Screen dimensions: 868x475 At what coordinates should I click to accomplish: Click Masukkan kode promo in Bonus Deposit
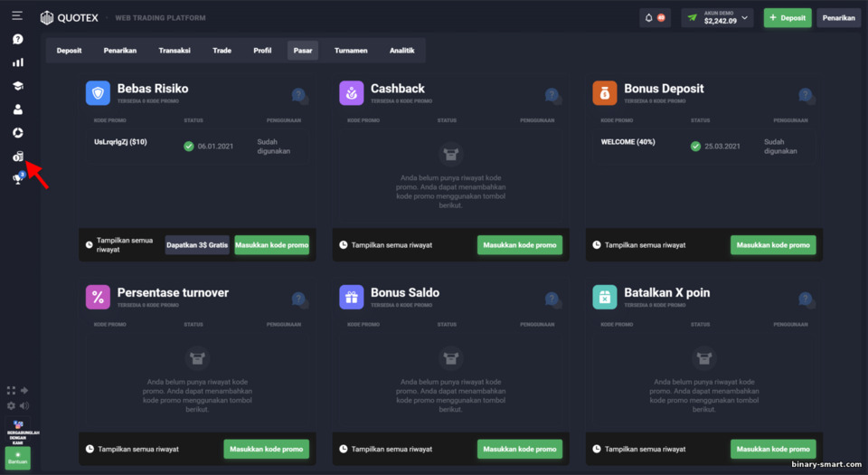(773, 244)
